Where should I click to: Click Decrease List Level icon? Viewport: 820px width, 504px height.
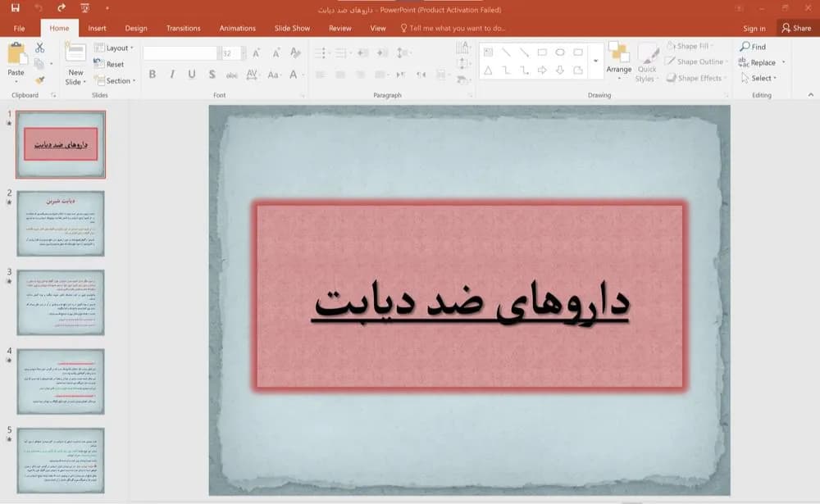coord(362,52)
